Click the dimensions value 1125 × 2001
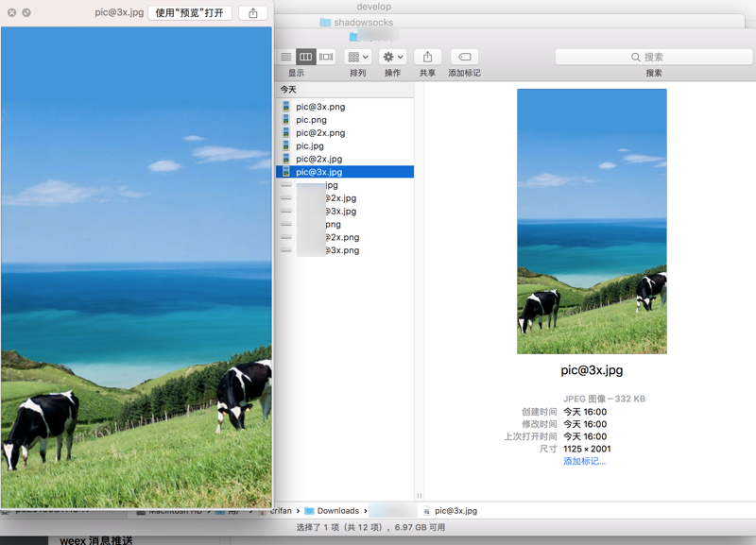This screenshot has height=545, width=756. tap(587, 449)
